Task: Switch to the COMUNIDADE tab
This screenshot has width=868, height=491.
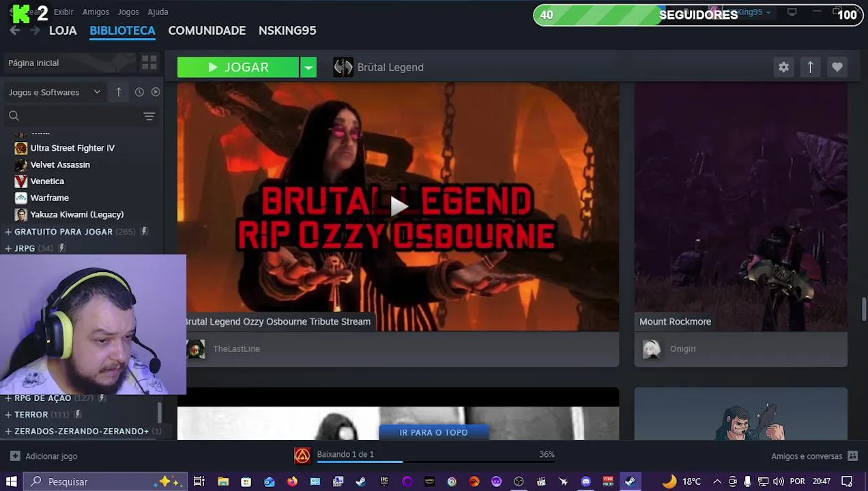Action: tap(207, 31)
